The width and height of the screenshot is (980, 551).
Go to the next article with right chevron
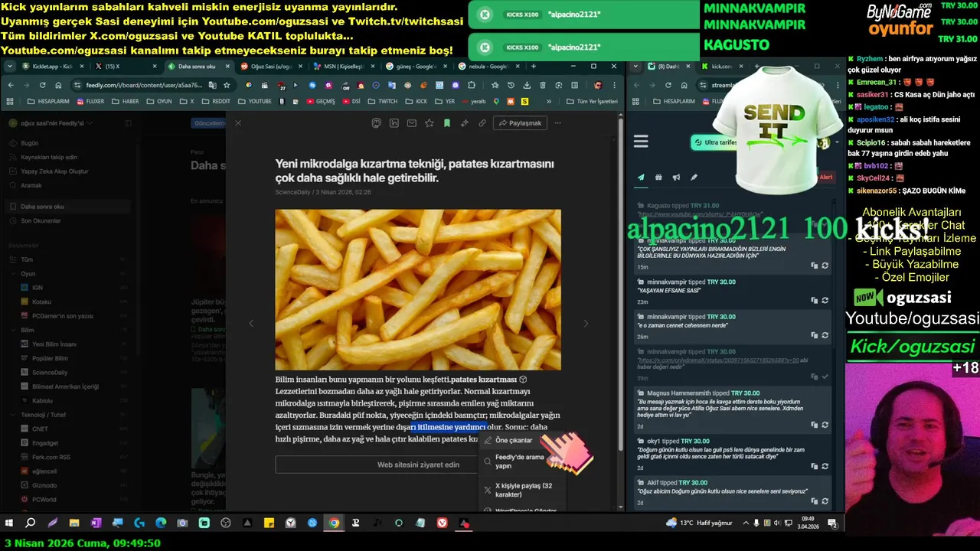pyautogui.click(x=586, y=324)
